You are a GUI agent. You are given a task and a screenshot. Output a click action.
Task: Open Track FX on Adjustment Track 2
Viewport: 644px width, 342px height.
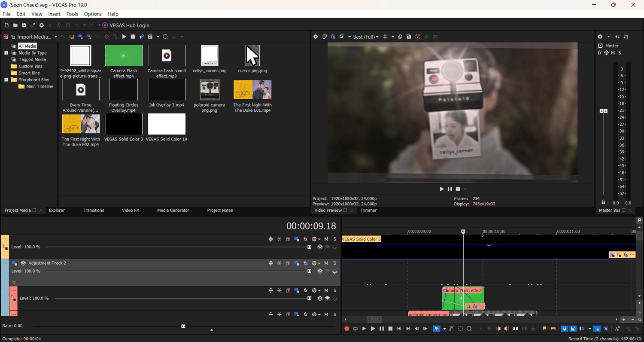click(306, 263)
